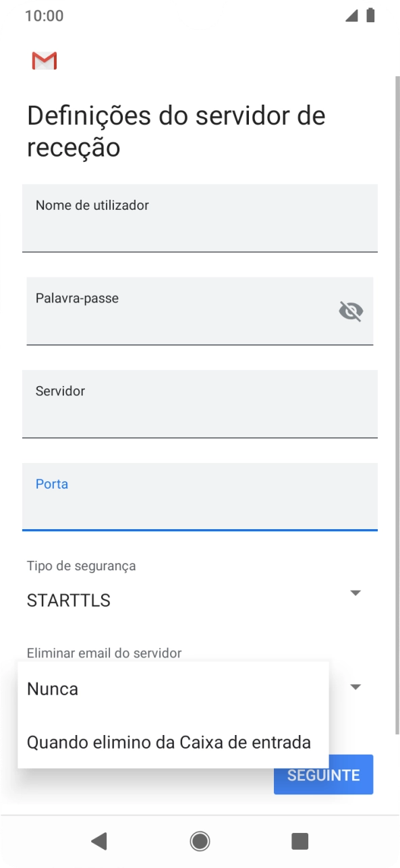Screen dimensions: 400x868
Task: Toggle the password visibility eye icon
Action: coord(351,311)
